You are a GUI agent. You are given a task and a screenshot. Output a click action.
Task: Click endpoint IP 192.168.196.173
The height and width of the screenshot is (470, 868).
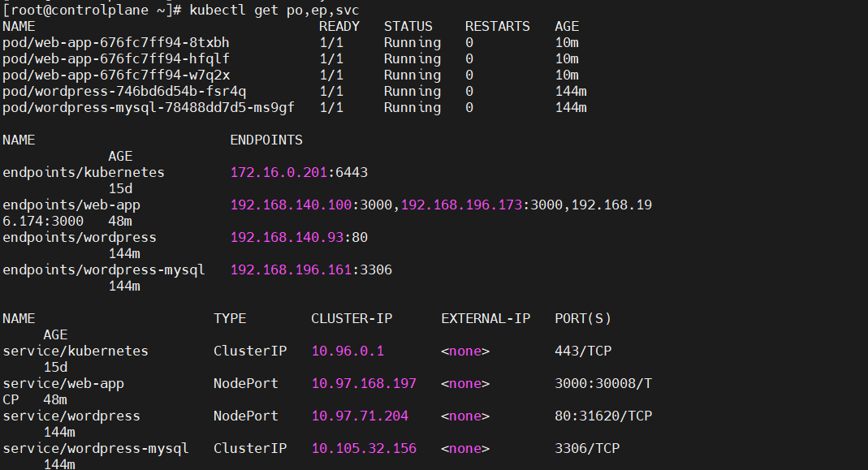click(461, 205)
